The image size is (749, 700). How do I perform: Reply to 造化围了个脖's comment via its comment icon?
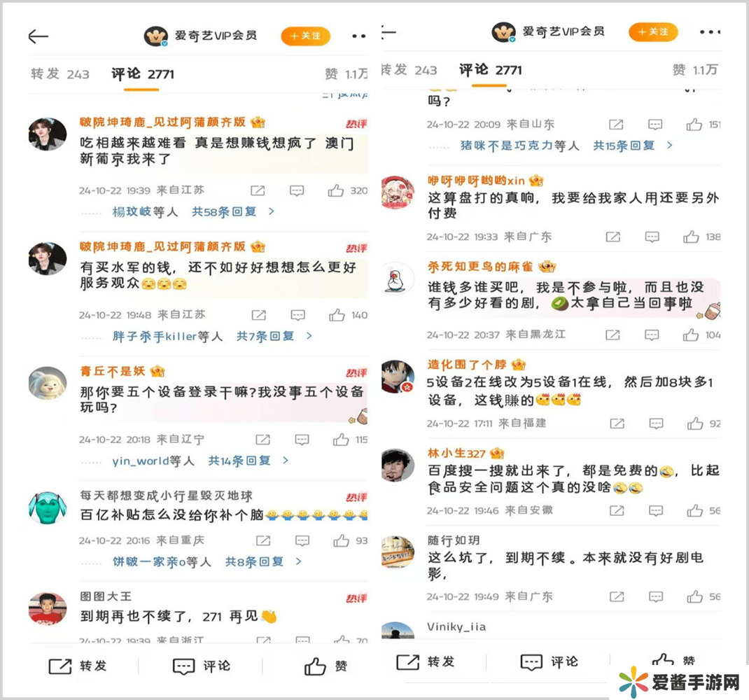(x=656, y=423)
